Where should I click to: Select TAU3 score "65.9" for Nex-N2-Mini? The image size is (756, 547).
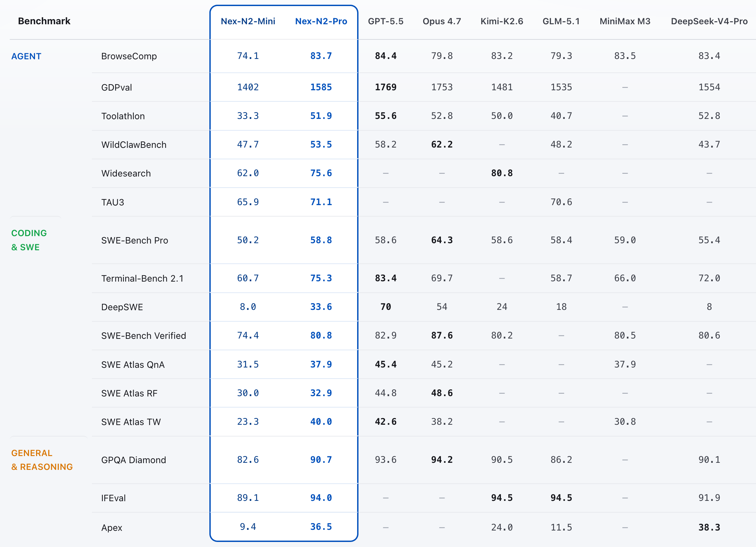coord(248,202)
